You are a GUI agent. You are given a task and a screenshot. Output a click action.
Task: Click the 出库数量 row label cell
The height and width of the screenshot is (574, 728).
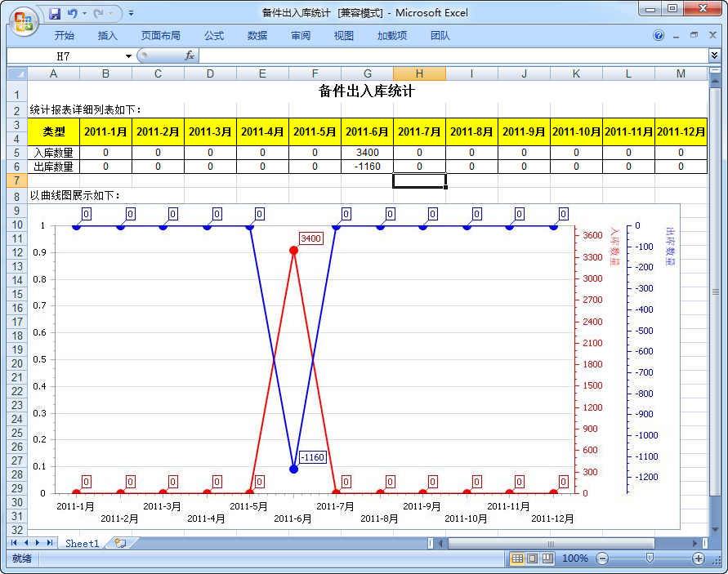(53, 167)
